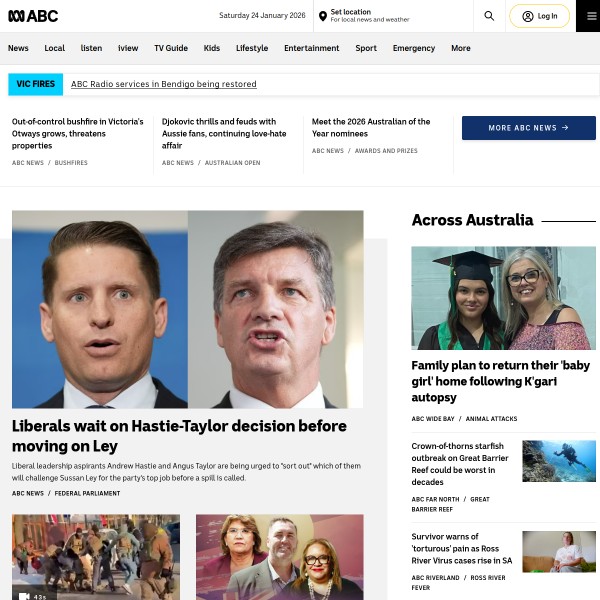Image resolution: width=600 pixels, height=600 pixels.
Task: Open the Emergency navigation item
Action: (414, 48)
